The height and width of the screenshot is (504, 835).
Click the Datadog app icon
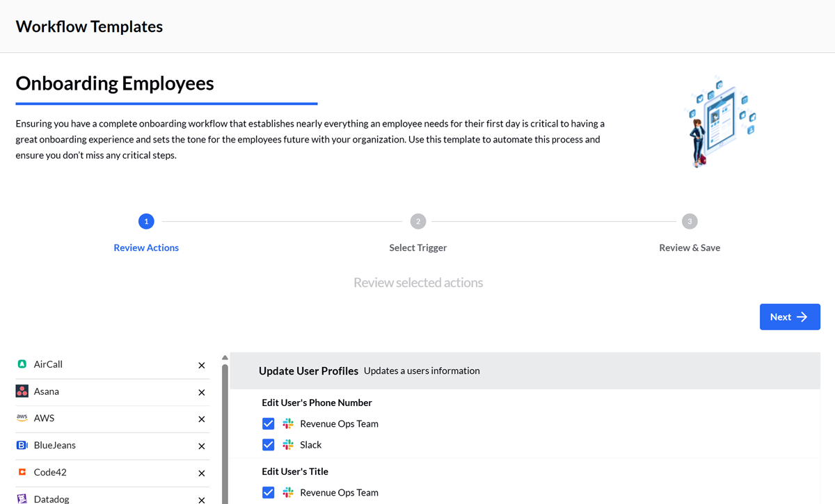pyautogui.click(x=22, y=498)
